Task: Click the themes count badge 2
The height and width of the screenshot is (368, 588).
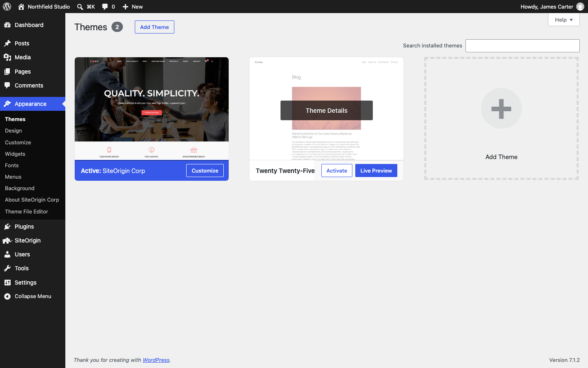Action: [117, 27]
